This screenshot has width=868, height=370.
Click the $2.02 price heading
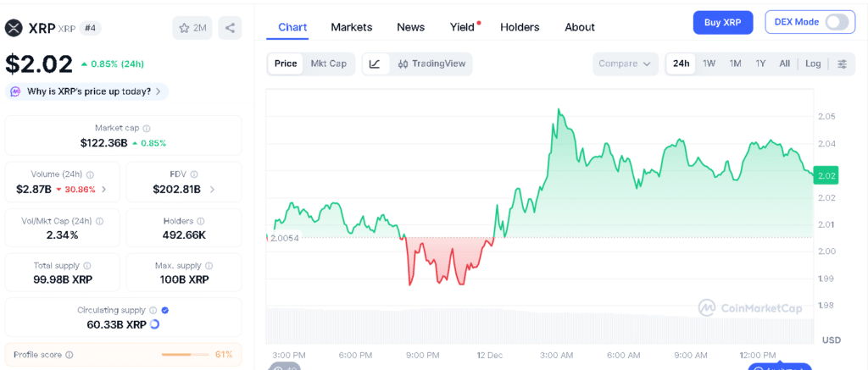(39, 64)
